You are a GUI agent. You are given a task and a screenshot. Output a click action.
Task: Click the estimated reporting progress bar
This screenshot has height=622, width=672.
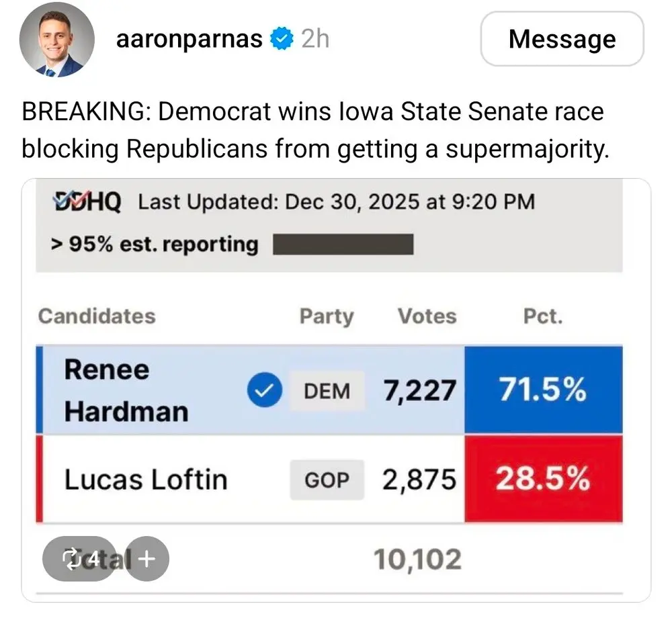[343, 244]
